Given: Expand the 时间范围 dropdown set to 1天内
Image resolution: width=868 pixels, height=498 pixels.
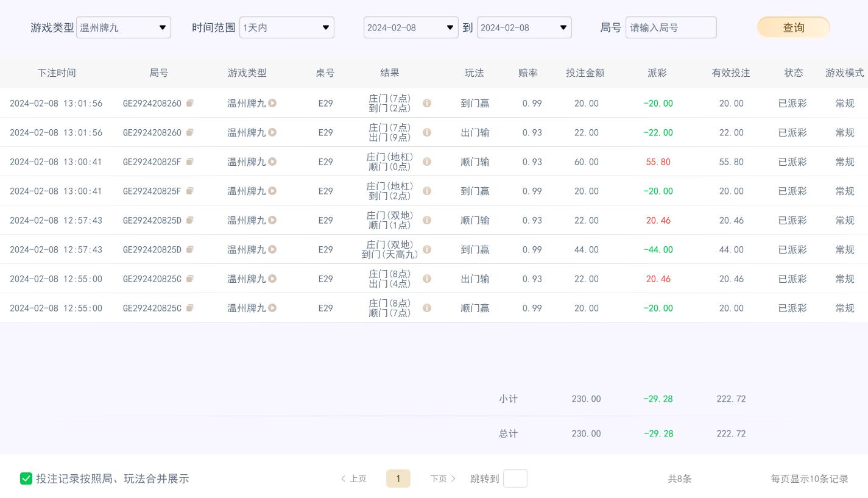Looking at the screenshot, I should pyautogui.click(x=287, y=27).
